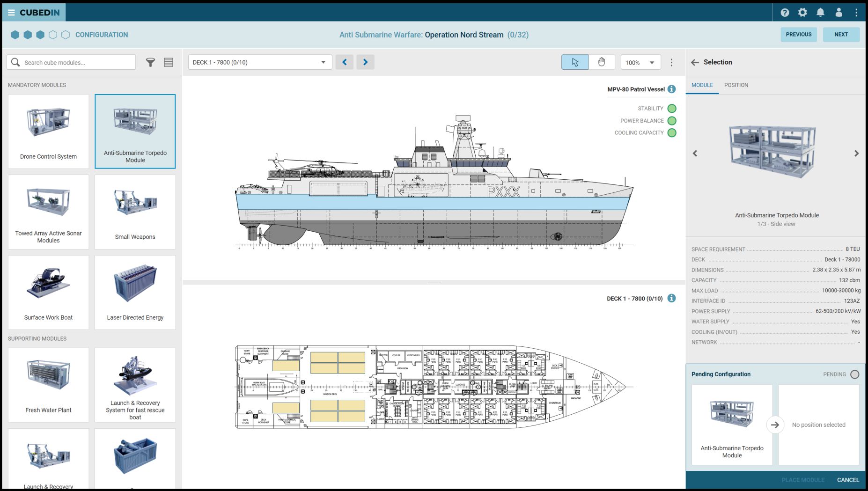The width and height of the screenshot is (868, 491).
Task: Click the CUBEDIN logo
Action: [40, 13]
